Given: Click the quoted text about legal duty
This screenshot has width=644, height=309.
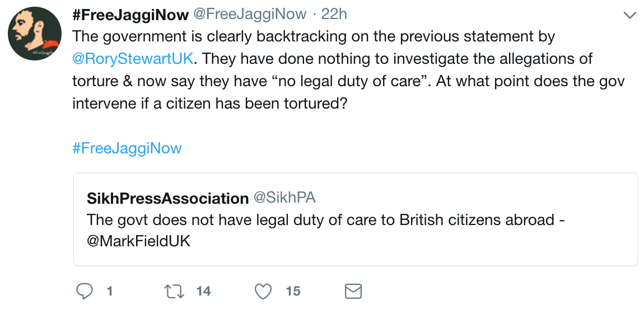Looking at the screenshot, I should click(x=326, y=231).
